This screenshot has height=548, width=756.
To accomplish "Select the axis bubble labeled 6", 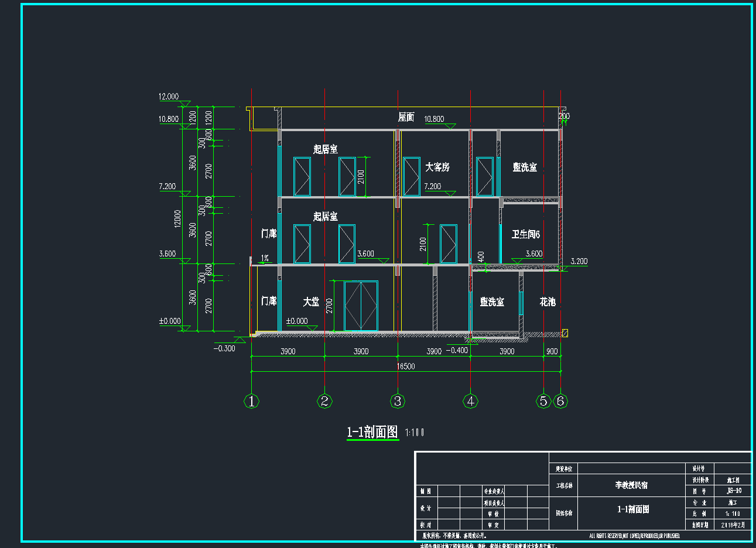I will [560, 401].
